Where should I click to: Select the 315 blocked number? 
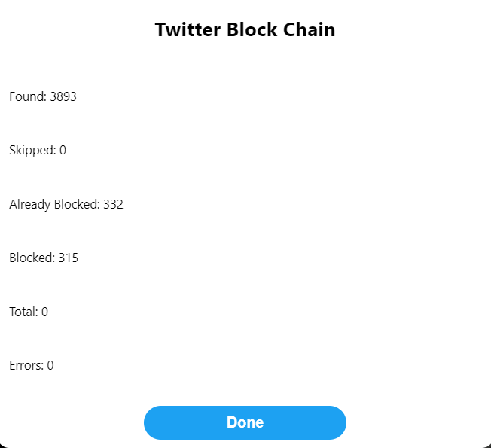pyautogui.click(x=69, y=258)
